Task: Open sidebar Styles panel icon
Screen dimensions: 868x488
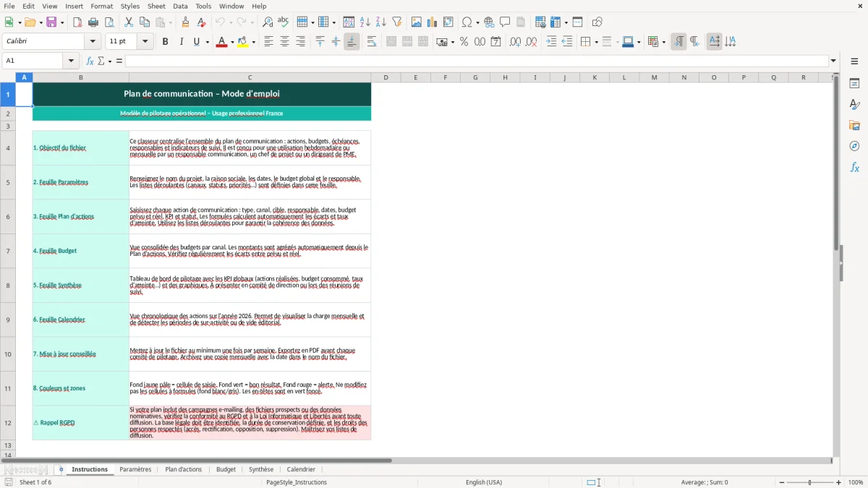Action: coord(854,105)
